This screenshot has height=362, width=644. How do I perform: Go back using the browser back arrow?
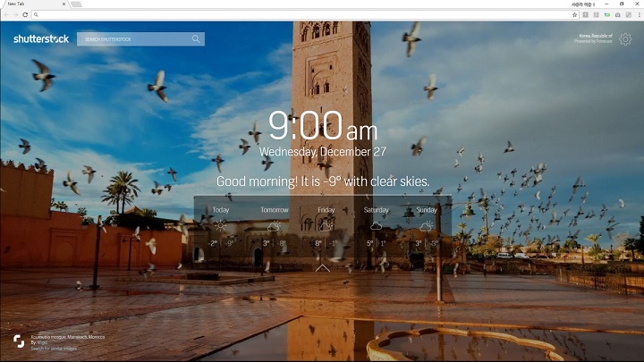point(5,15)
